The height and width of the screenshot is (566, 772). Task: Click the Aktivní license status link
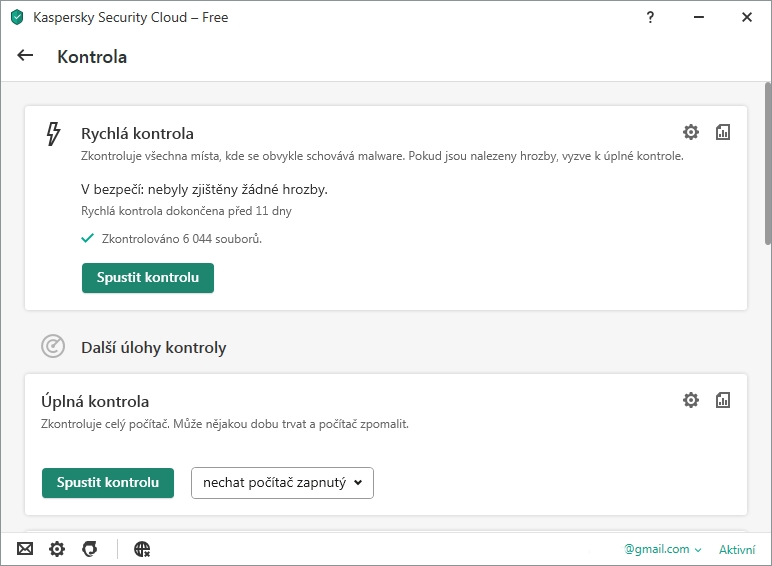[x=737, y=549]
